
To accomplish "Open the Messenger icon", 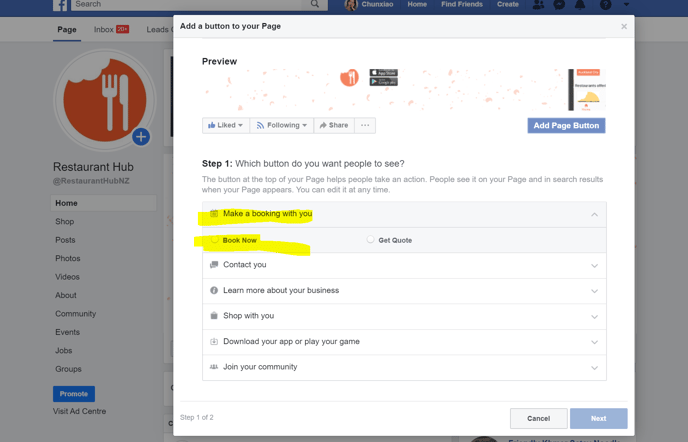I will pos(559,4).
